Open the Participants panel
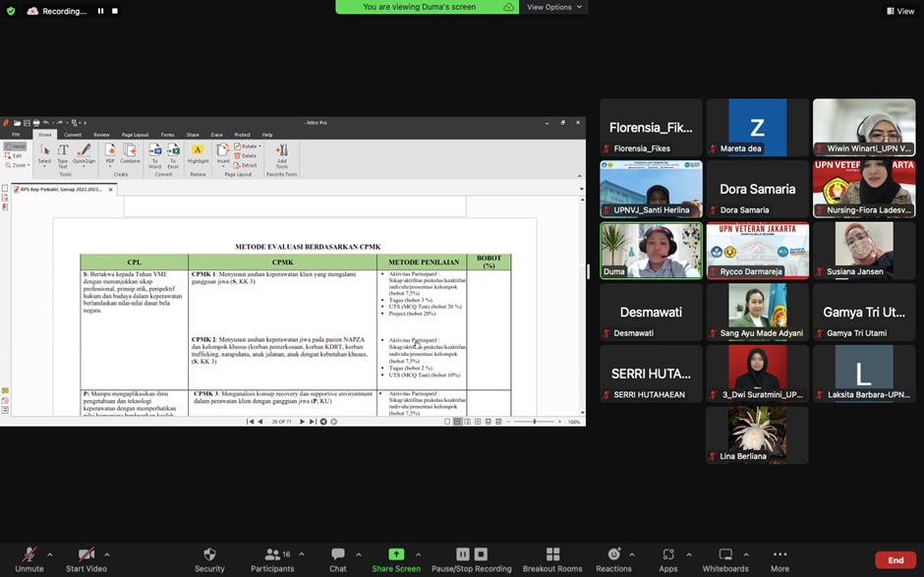The height and width of the screenshot is (577, 924). point(272,555)
